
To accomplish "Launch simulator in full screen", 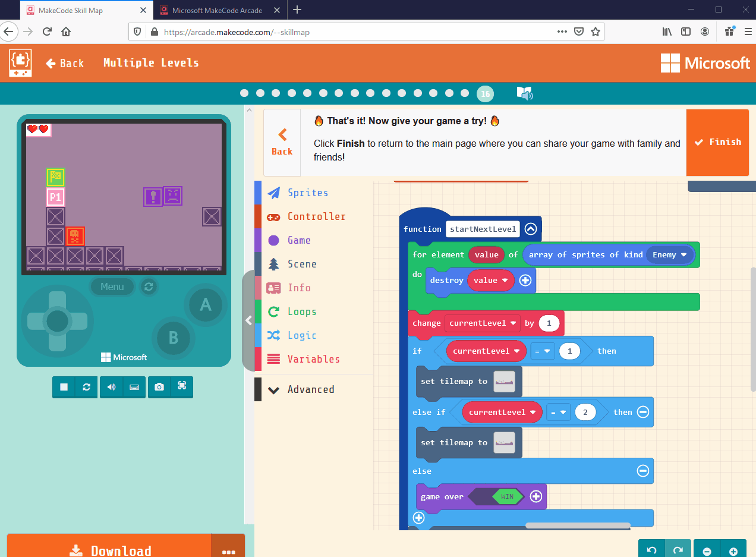I will [x=182, y=387].
